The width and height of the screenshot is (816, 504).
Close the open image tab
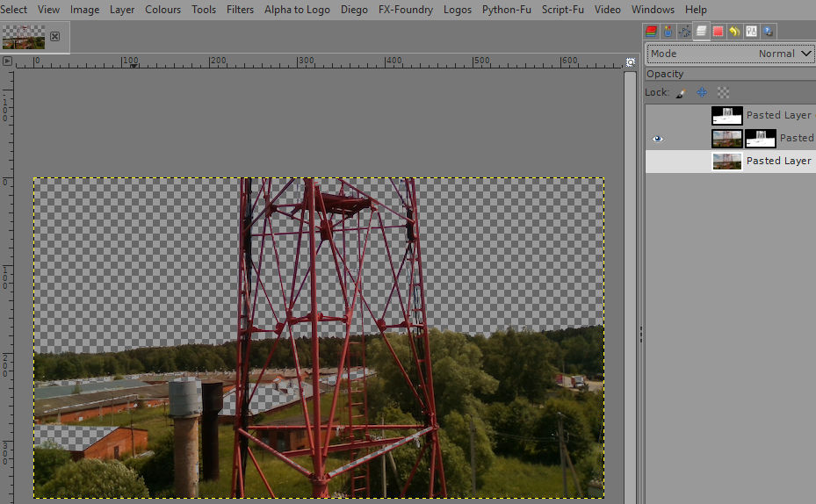(x=54, y=37)
